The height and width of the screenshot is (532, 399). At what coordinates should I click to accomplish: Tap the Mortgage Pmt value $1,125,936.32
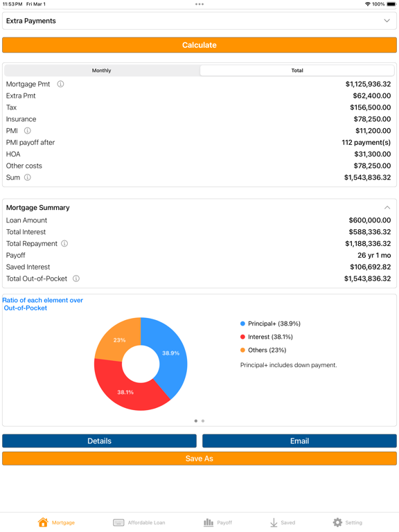(x=368, y=84)
